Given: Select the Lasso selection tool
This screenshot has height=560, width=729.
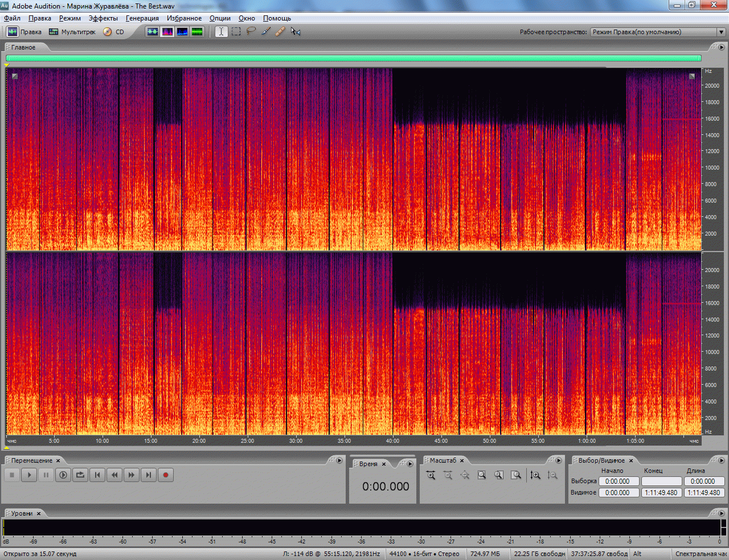Looking at the screenshot, I should point(251,32).
